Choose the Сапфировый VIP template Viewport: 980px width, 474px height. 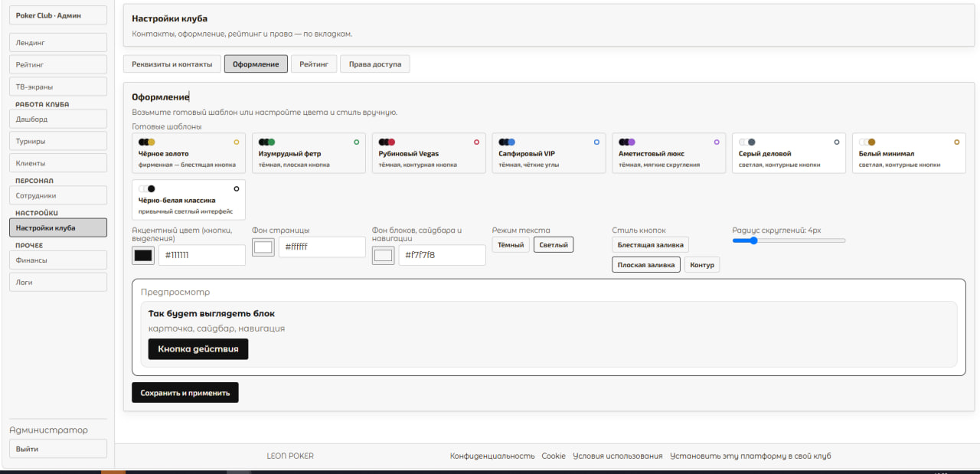click(549, 153)
